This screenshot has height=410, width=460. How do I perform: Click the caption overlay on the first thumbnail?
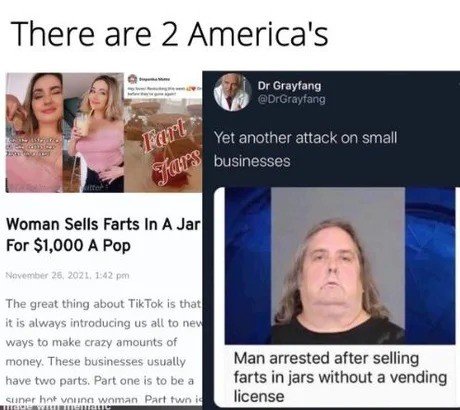pyautogui.click(x=28, y=147)
